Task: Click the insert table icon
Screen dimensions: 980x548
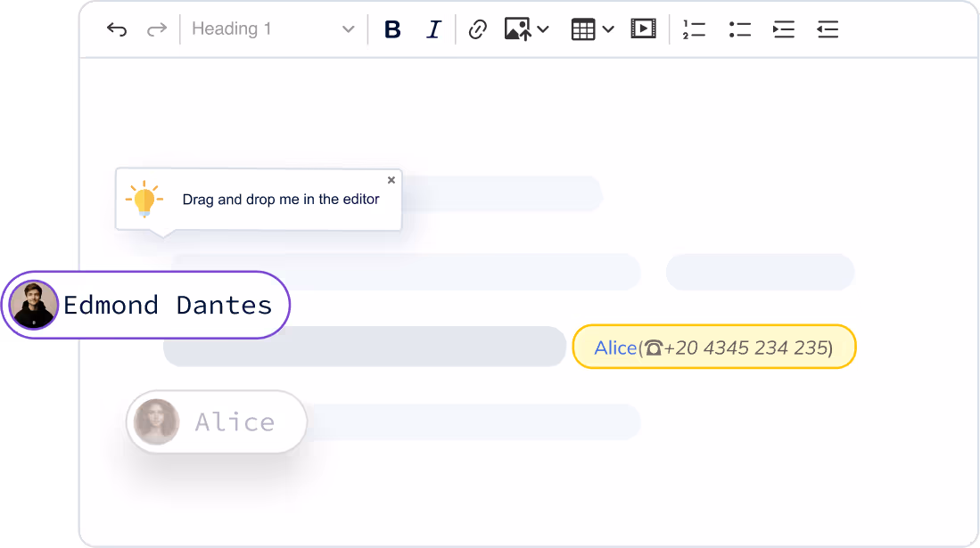Action: click(x=583, y=29)
